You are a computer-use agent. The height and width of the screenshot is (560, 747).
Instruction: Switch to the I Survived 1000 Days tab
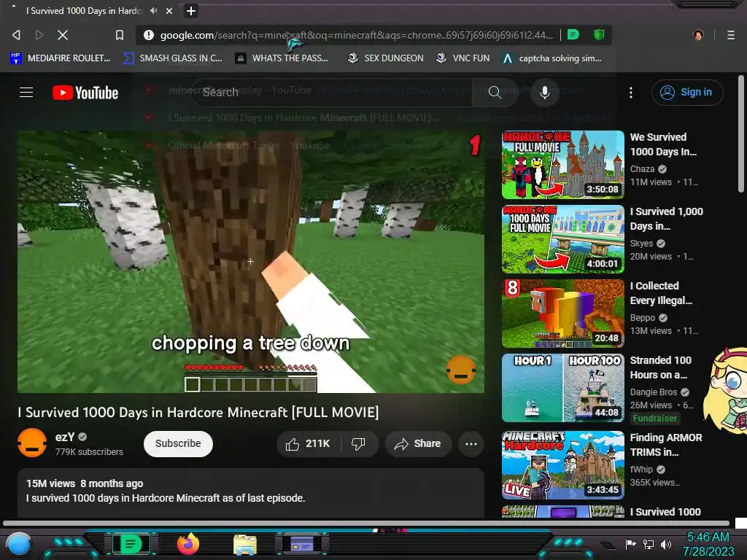point(83,10)
